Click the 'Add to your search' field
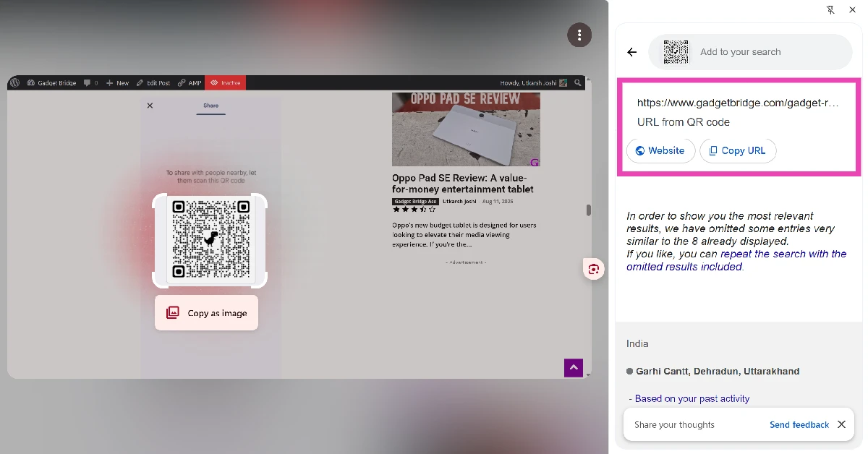Viewport: 868px width, 454px height. coord(752,51)
